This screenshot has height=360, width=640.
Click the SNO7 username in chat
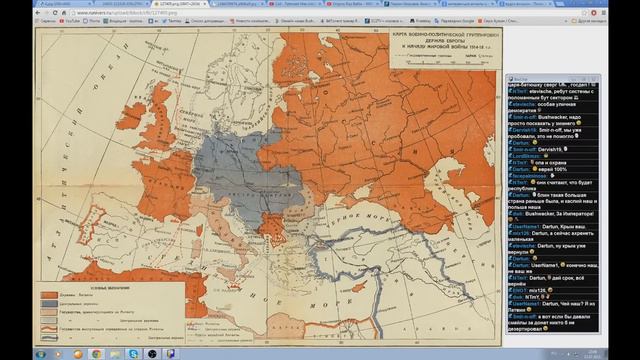520,290
